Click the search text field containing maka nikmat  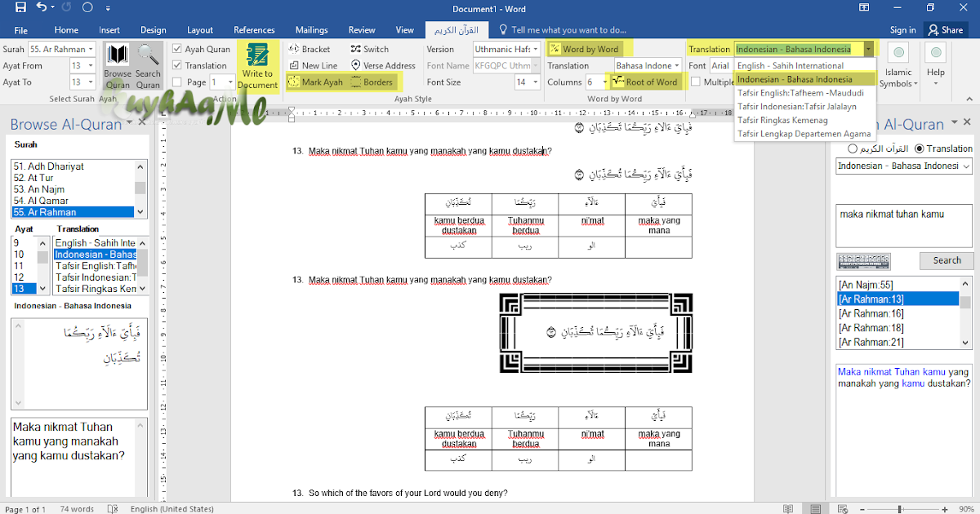904,225
